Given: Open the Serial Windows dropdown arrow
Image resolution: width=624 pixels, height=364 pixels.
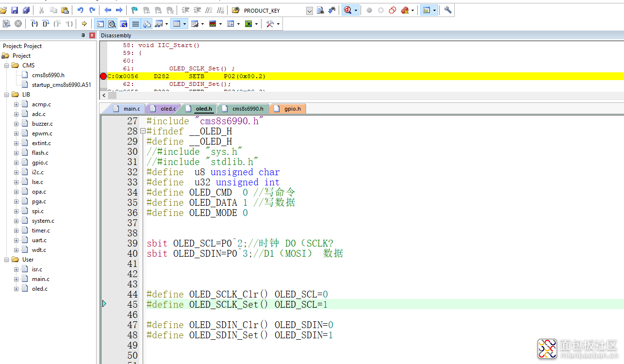Looking at the screenshot, I should click(203, 23).
